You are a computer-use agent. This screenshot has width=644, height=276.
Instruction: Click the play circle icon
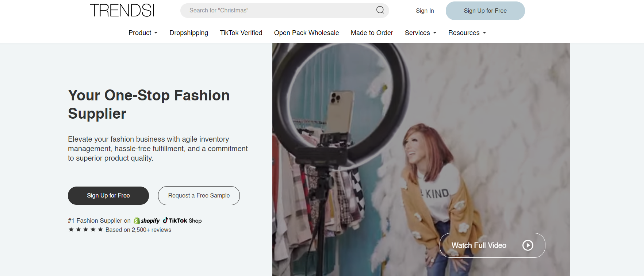point(528,245)
